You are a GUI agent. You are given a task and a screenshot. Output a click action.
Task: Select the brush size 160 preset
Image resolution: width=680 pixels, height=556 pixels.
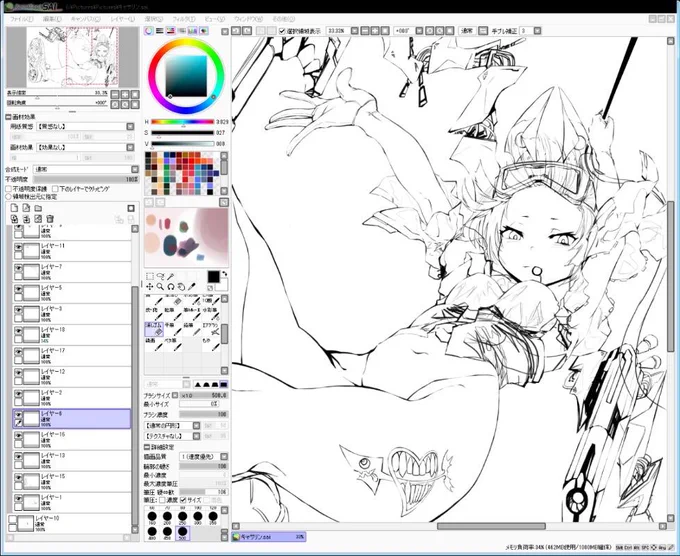152,517
